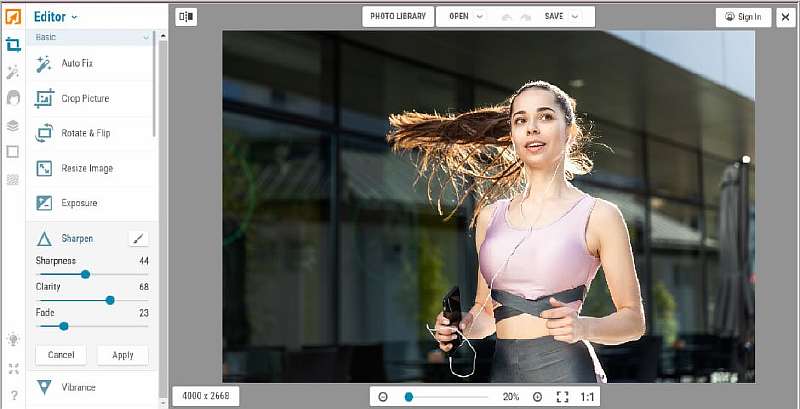The height and width of the screenshot is (409, 800).
Task: Collapse the Basic section chevron
Action: pos(146,38)
